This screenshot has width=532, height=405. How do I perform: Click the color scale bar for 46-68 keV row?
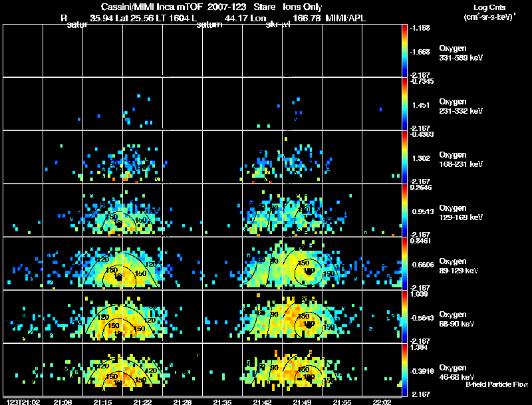click(x=404, y=370)
